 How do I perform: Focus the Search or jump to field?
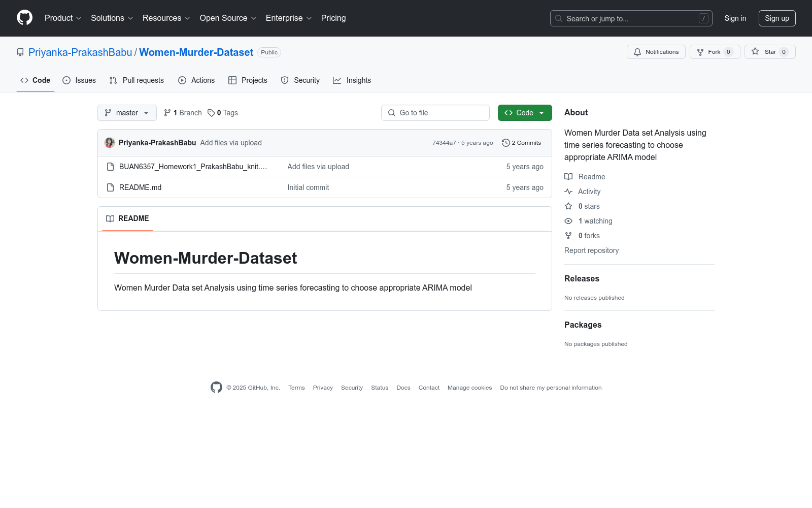631,18
